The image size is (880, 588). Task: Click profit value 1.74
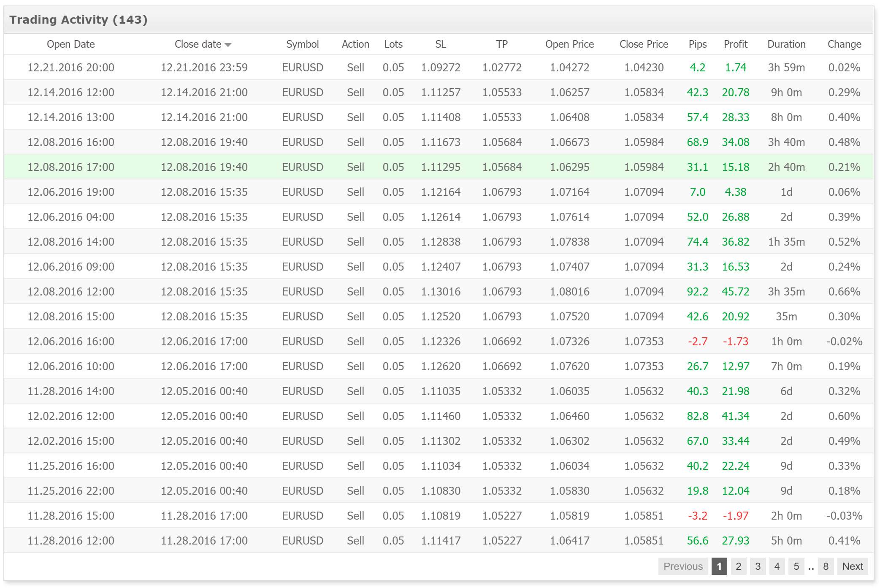[x=736, y=68]
